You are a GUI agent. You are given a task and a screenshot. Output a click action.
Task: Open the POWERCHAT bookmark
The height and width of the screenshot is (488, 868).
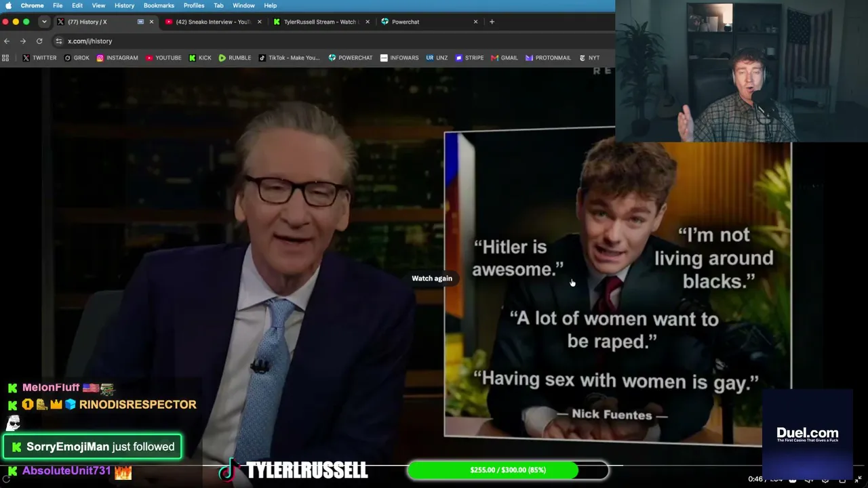351,58
